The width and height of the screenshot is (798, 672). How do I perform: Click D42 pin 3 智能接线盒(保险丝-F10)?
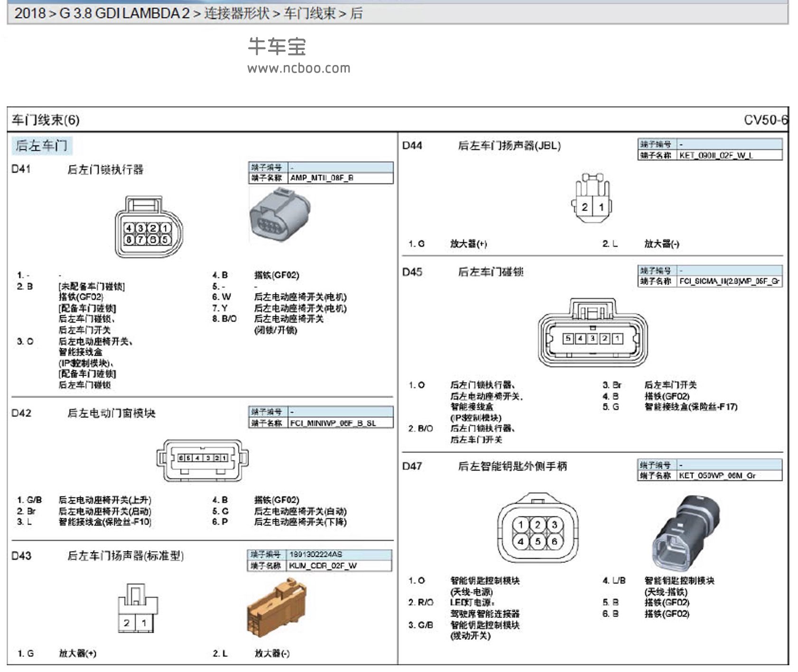(x=105, y=522)
